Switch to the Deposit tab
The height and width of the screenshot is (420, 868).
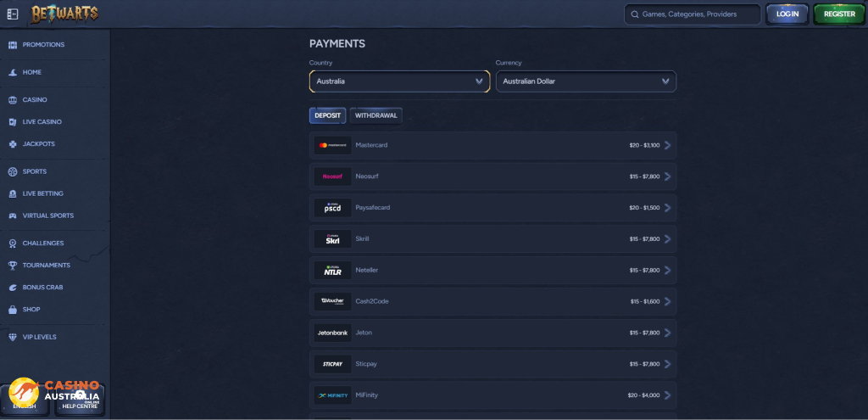(x=328, y=115)
